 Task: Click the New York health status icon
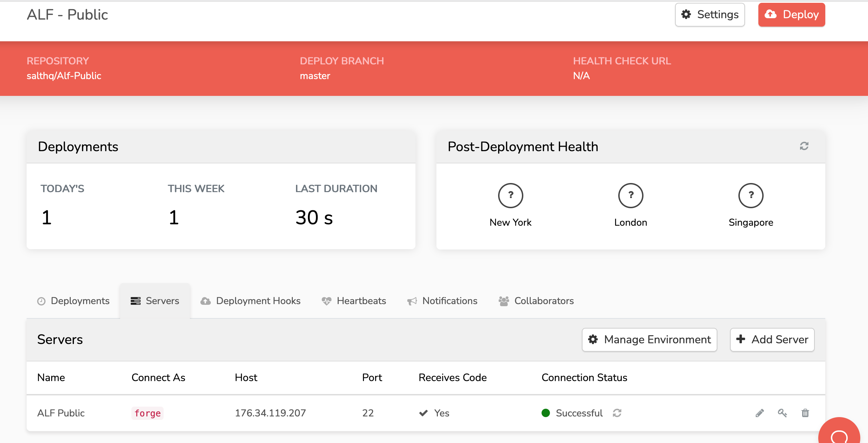pyautogui.click(x=510, y=196)
